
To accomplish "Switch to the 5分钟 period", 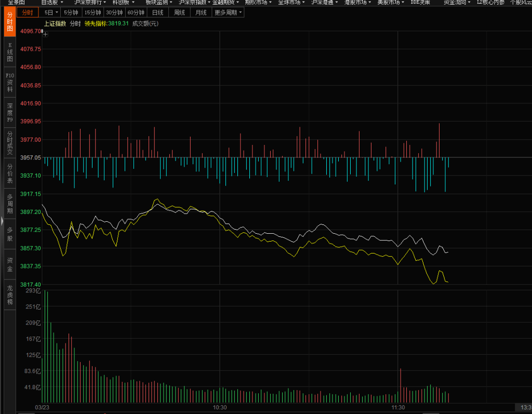I will pyautogui.click(x=71, y=12).
